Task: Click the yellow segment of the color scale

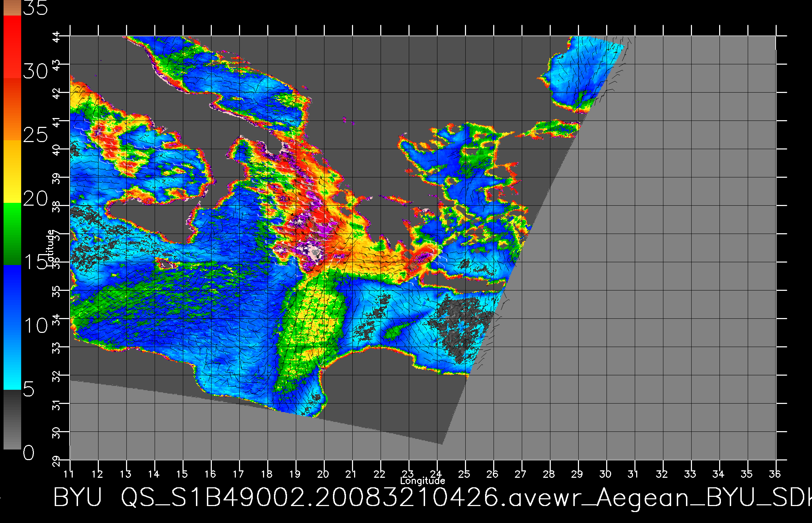Action: coord(12,171)
